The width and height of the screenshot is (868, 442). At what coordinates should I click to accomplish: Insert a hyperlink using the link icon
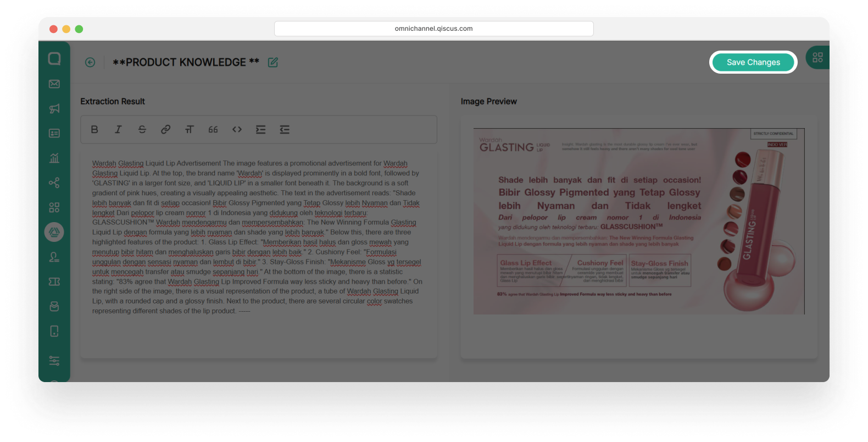coord(165,129)
